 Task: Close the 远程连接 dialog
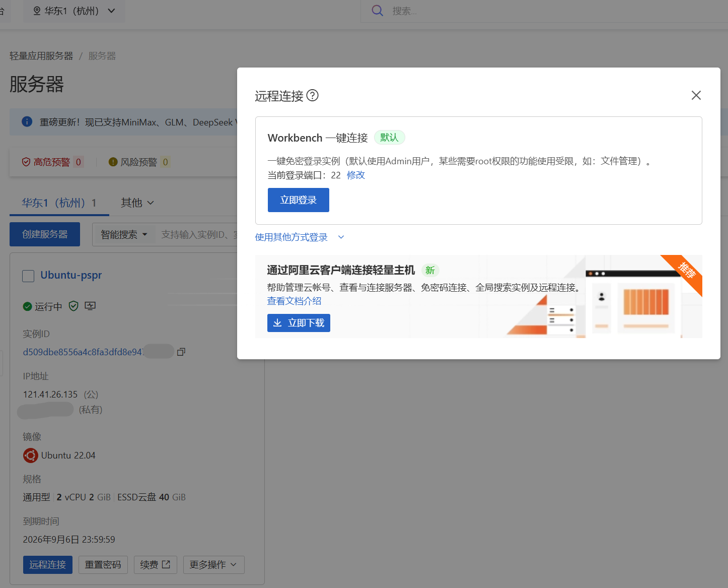pyautogui.click(x=696, y=95)
